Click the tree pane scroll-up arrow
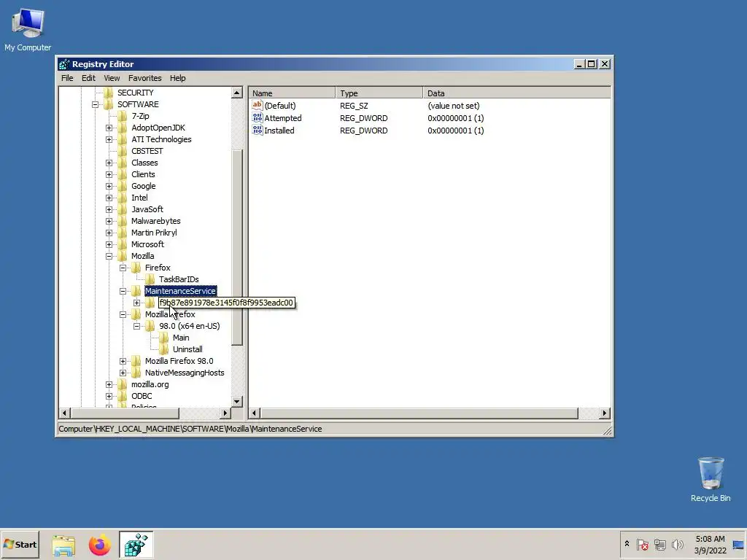The height and width of the screenshot is (560, 747). tap(237, 93)
